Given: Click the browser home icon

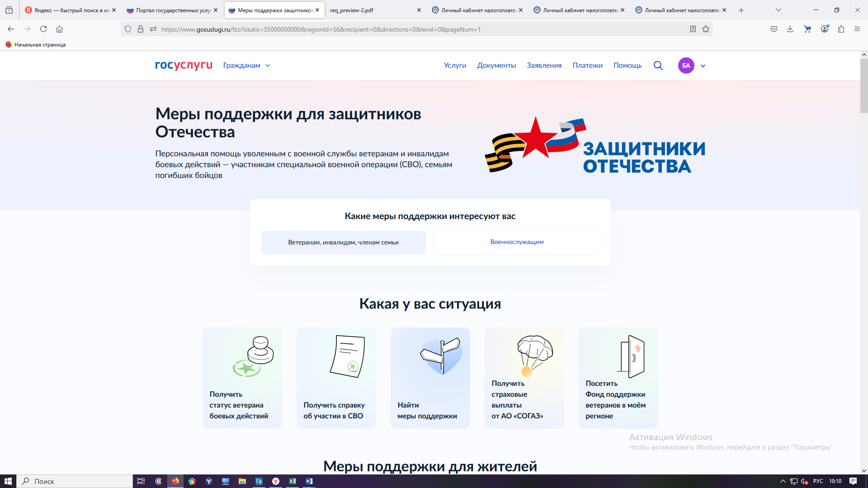Looking at the screenshot, I should point(59,29).
